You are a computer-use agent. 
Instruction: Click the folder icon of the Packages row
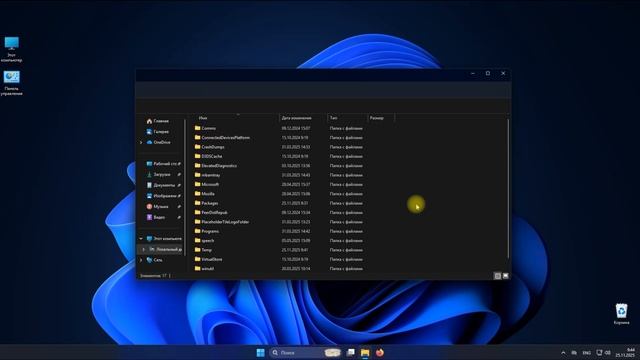[x=198, y=203]
